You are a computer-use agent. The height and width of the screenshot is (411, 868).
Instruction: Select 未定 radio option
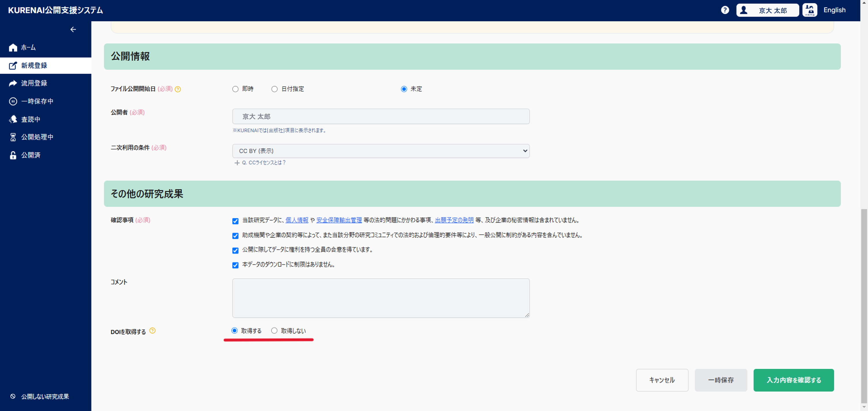coord(404,89)
